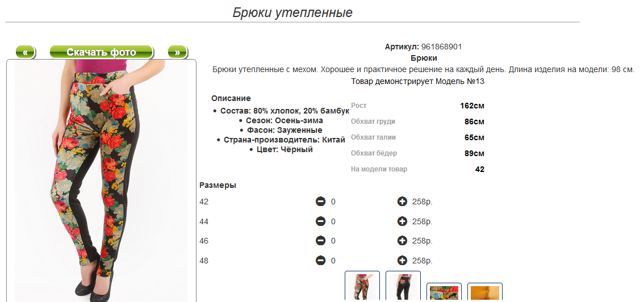The width and height of the screenshot is (644, 302).
Task: Click the Фасон: Зауженные line
Action: pos(285,130)
